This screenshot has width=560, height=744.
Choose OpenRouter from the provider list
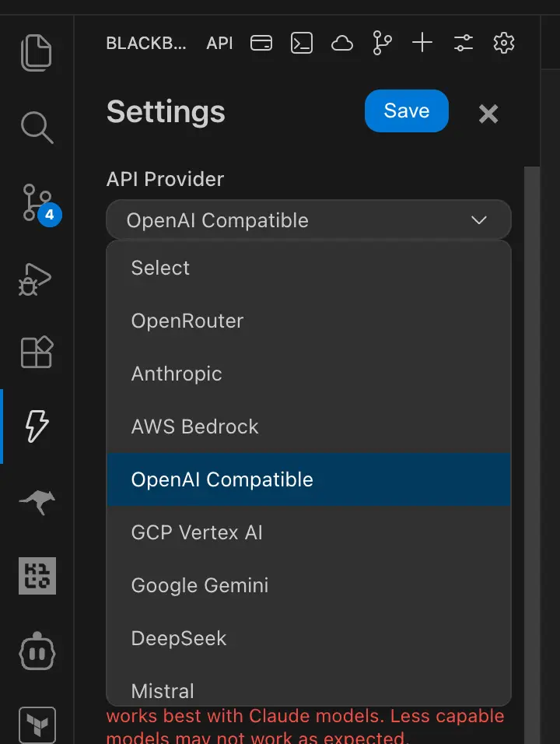(187, 321)
